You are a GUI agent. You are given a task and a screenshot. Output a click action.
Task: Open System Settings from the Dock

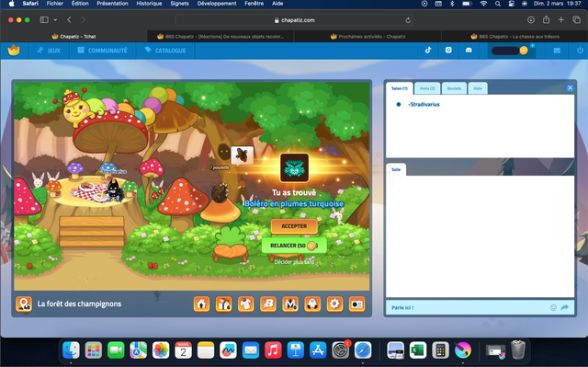coord(341,350)
